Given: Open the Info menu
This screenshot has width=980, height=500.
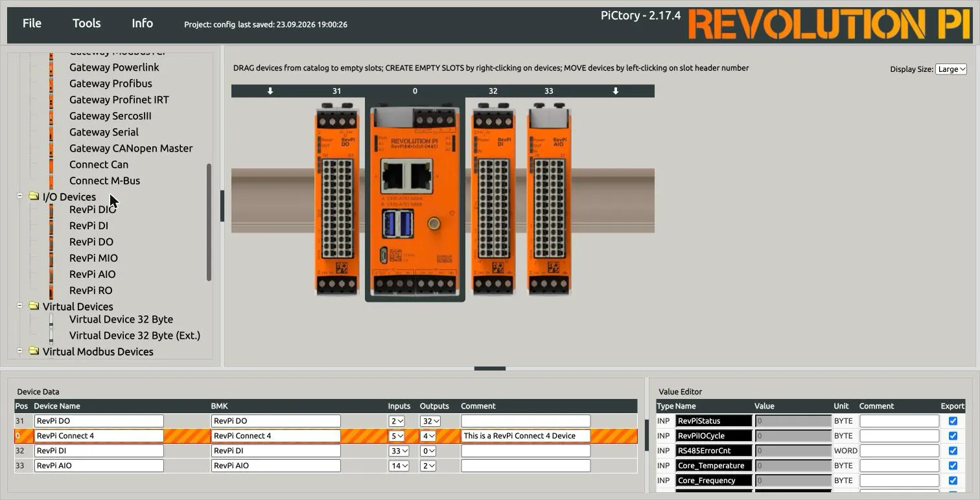Looking at the screenshot, I should click(x=142, y=23).
